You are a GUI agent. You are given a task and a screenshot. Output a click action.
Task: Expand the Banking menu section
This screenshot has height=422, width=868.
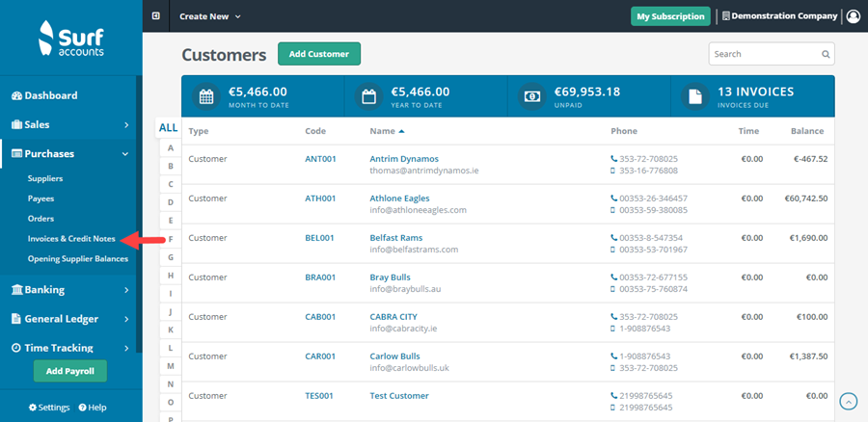click(x=70, y=290)
